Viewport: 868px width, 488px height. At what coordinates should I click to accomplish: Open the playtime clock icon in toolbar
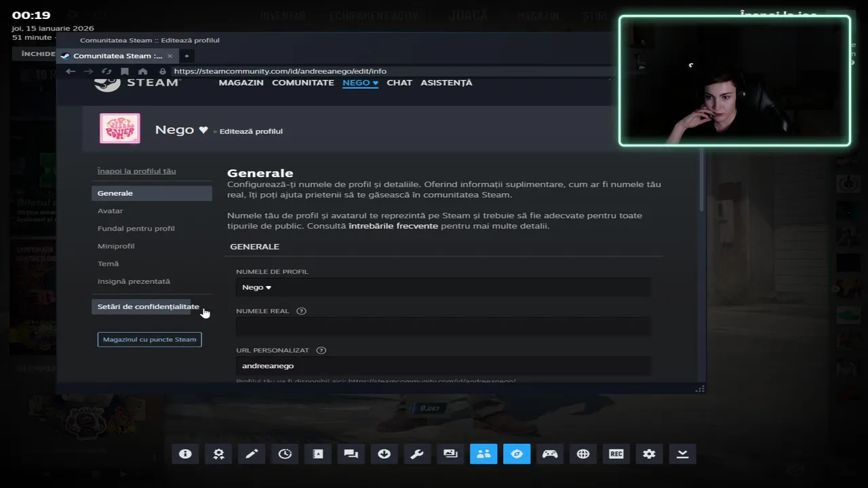pos(285,454)
